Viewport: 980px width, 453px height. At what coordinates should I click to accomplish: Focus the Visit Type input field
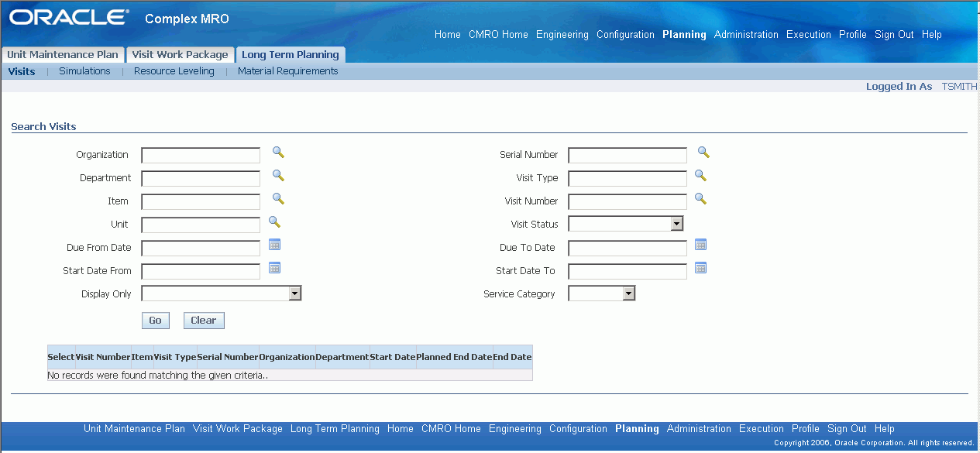pyautogui.click(x=628, y=179)
